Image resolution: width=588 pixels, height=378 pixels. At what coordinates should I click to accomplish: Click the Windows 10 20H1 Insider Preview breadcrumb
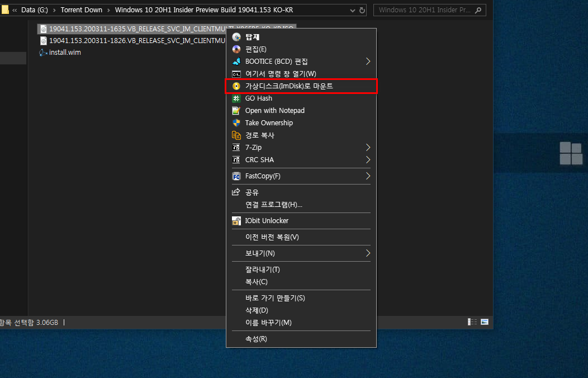tap(204, 10)
